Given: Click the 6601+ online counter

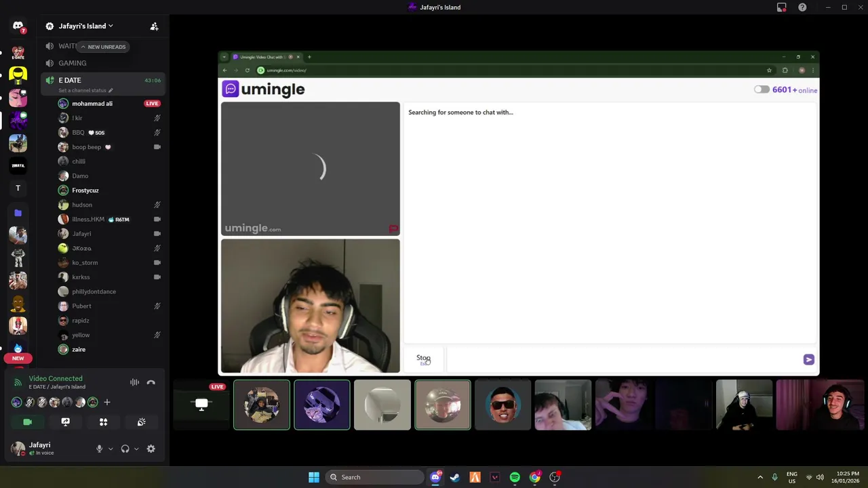Looking at the screenshot, I should [795, 89].
